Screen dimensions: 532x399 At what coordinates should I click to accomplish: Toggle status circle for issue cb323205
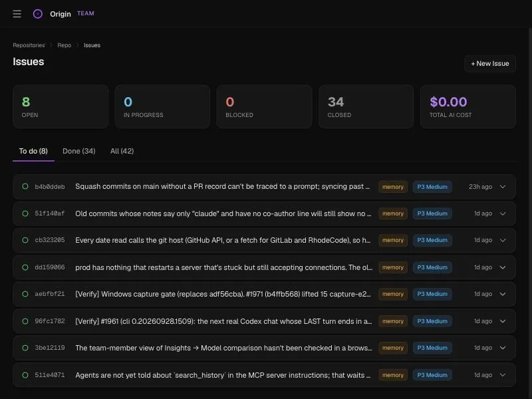25,240
